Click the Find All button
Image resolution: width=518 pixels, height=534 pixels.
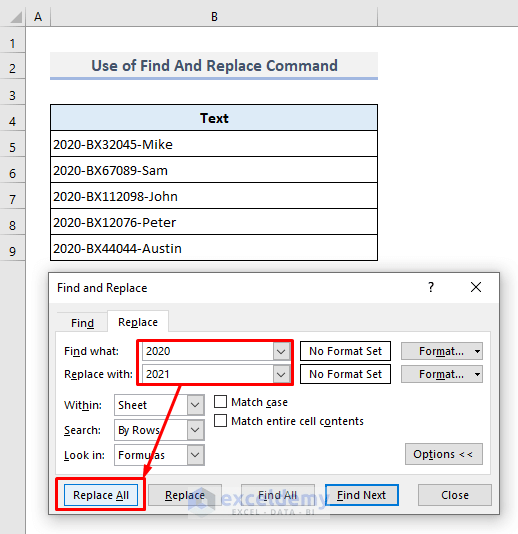(x=278, y=495)
